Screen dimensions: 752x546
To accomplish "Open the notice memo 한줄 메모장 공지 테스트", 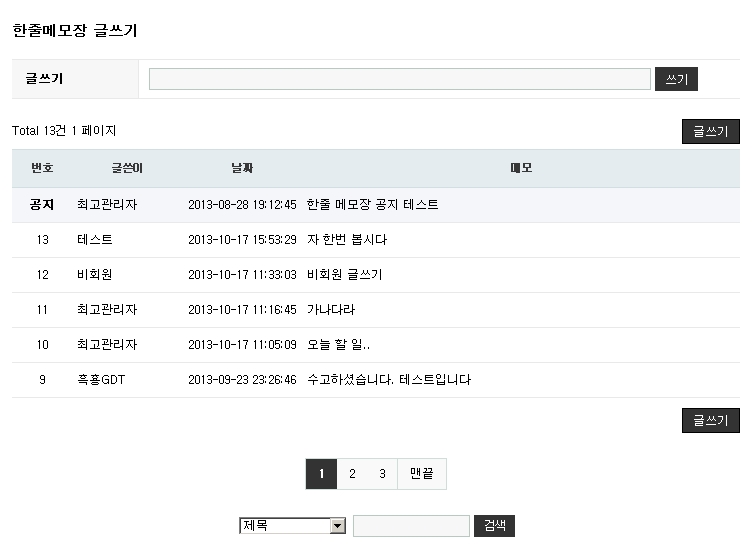I will click(372, 205).
